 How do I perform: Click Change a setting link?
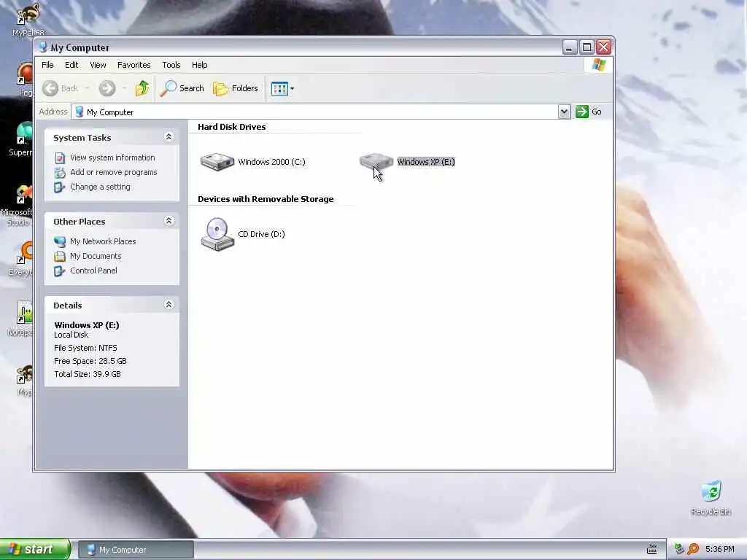pos(100,187)
